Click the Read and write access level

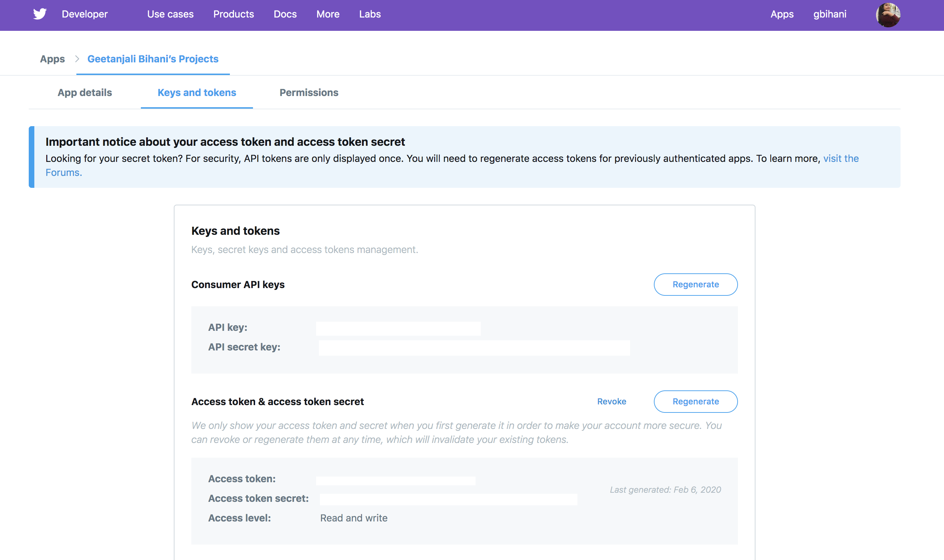tap(354, 518)
